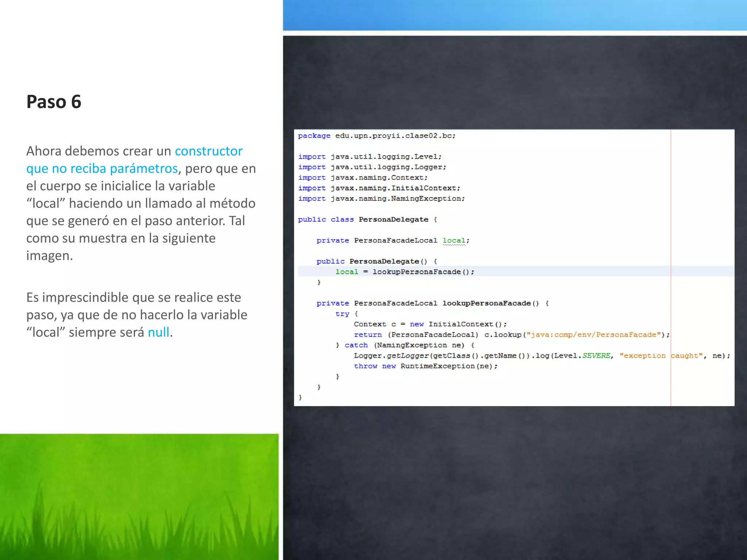
Task: Click the 'lookupPersonaFacade()' method signature
Action: (x=490, y=303)
